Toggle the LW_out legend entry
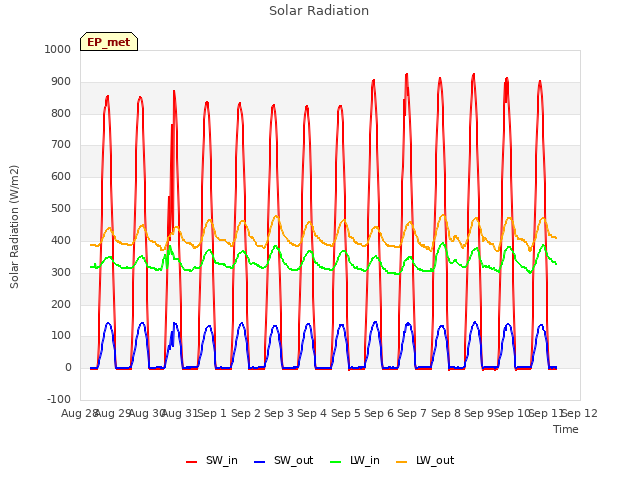The height and width of the screenshot is (480, 640). pos(425,460)
